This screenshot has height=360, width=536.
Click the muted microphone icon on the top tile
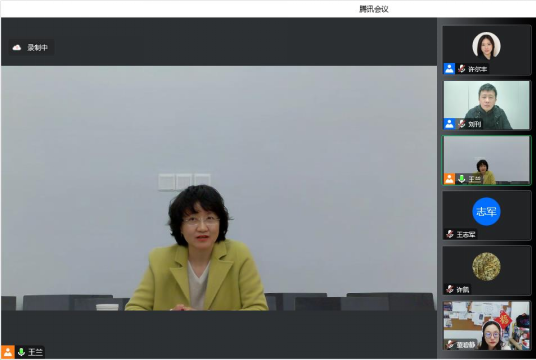pyautogui.click(x=461, y=68)
